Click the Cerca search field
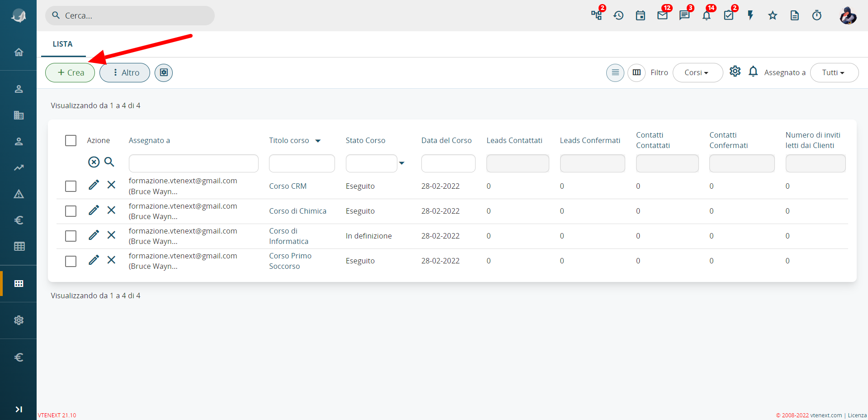The width and height of the screenshot is (868, 420). point(130,15)
